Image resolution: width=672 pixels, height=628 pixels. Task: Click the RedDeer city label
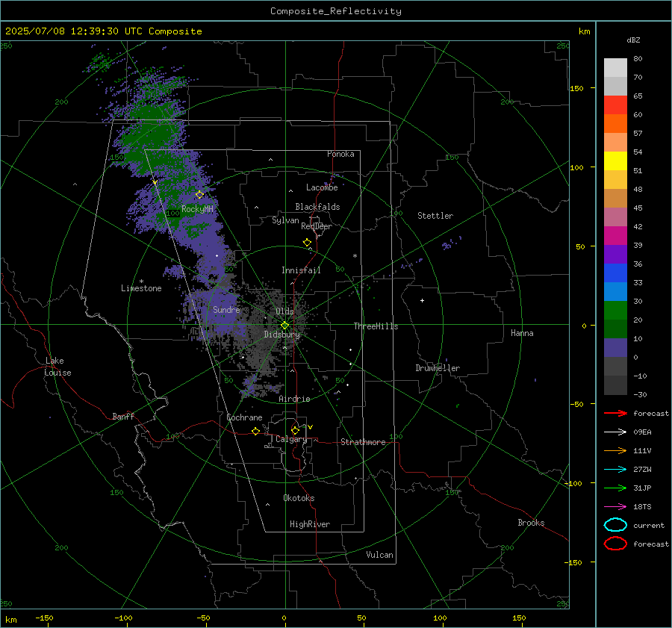317,226
